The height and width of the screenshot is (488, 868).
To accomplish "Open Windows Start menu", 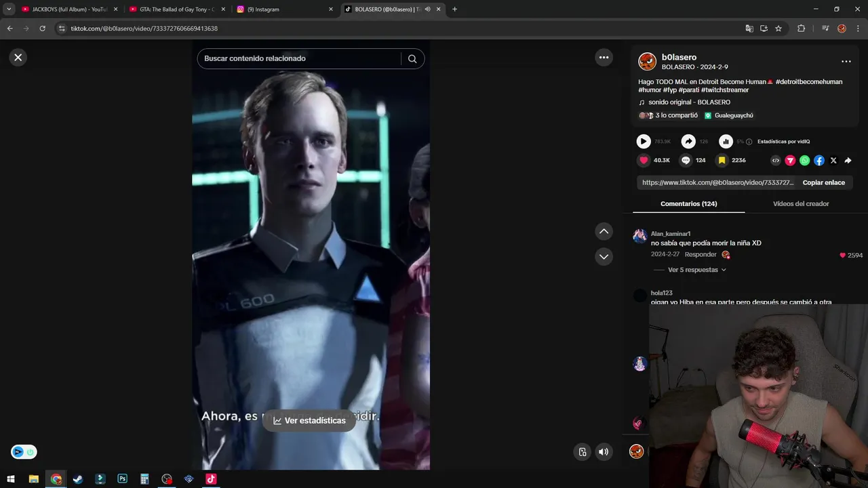I will 11,479.
